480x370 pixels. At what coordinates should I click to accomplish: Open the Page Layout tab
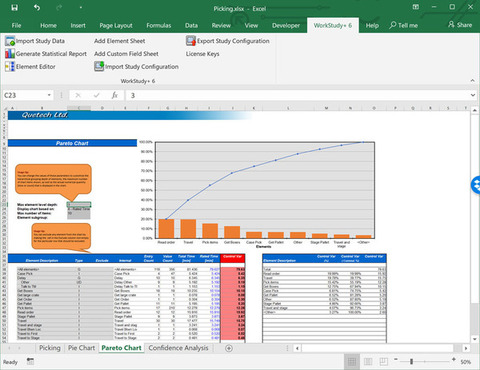click(x=116, y=25)
